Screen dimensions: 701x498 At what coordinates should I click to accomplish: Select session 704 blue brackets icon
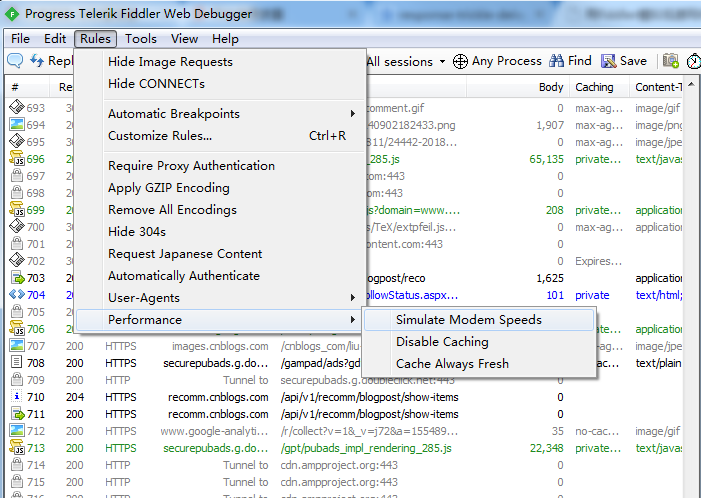(17, 294)
